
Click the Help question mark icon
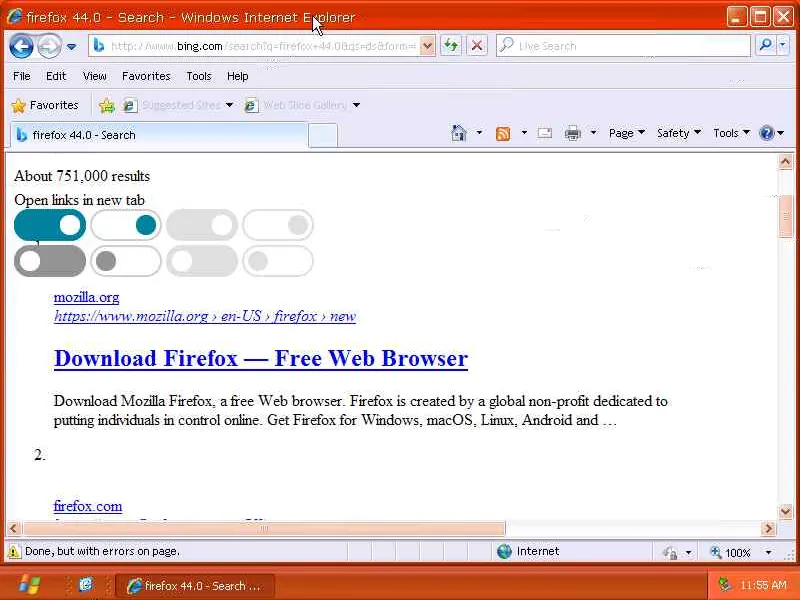(766, 133)
